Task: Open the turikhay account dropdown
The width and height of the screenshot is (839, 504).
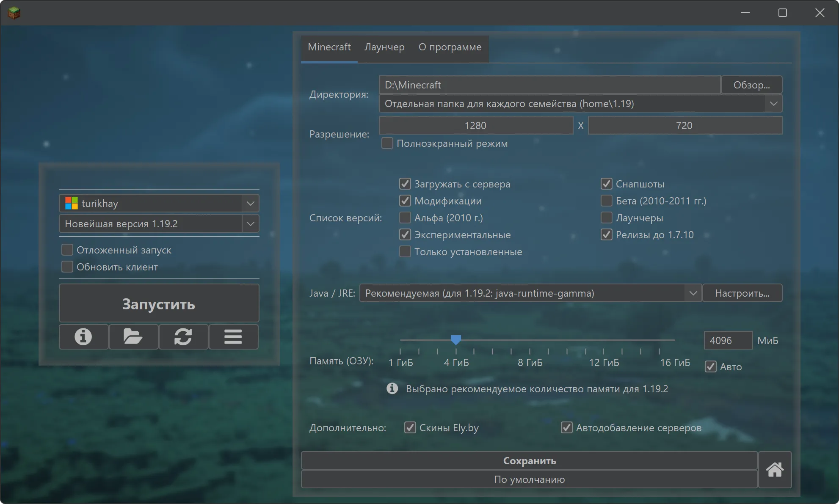Action: (250, 203)
